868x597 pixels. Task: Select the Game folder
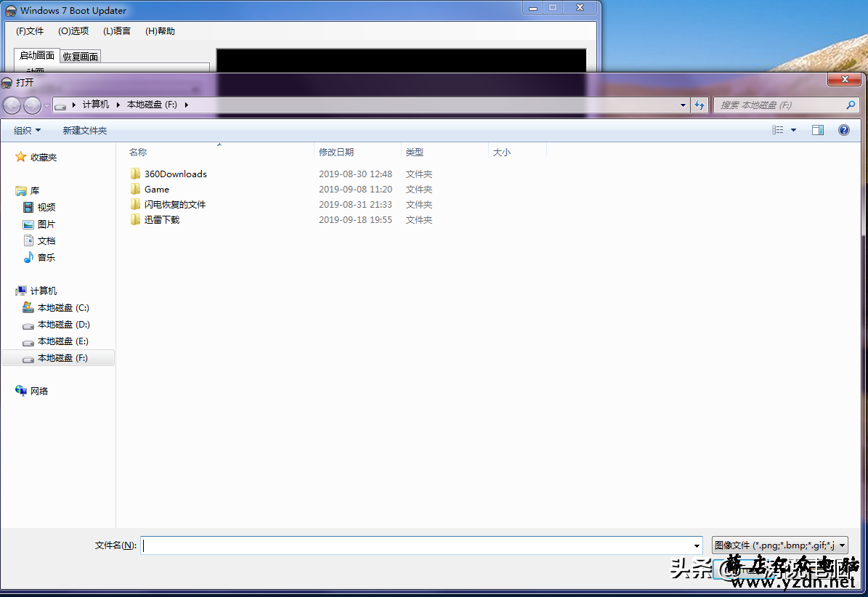pos(157,190)
